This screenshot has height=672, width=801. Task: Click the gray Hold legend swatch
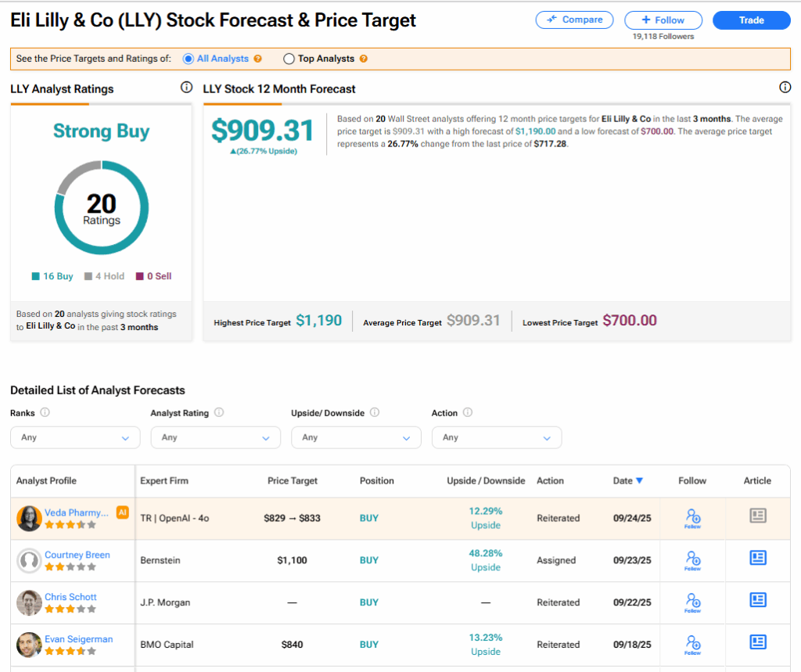pyautogui.click(x=88, y=276)
